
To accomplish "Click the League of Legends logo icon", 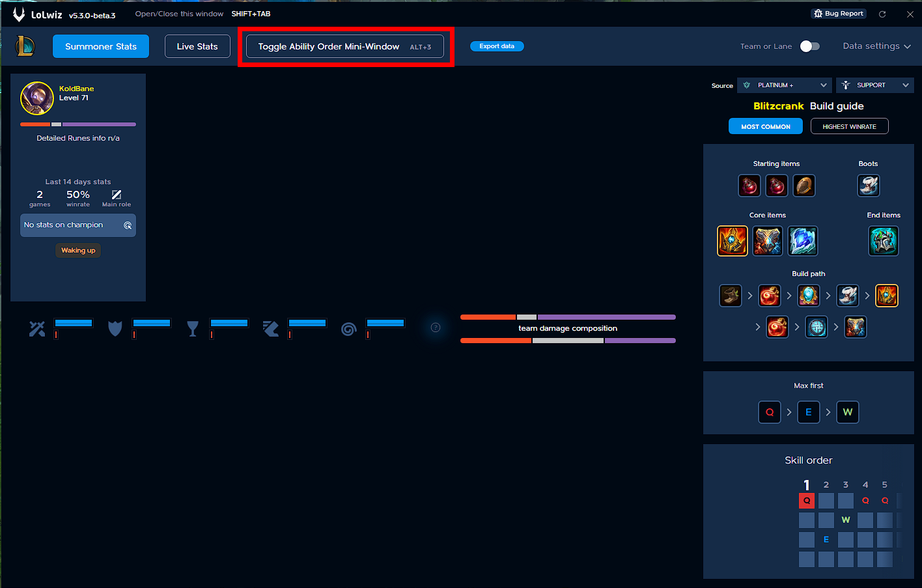I will (x=25, y=46).
